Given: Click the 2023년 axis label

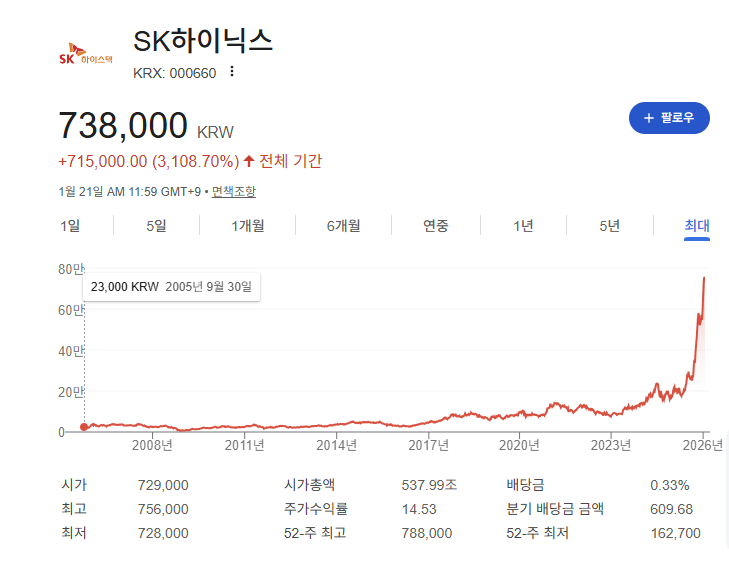Looking at the screenshot, I should click(x=611, y=445).
